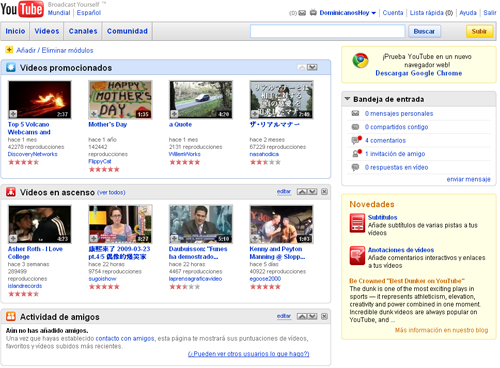This screenshot has height=368, width=500.
Task: Click the Añadir / Eliminar módulos link
Action: click(x=55, y=50)
